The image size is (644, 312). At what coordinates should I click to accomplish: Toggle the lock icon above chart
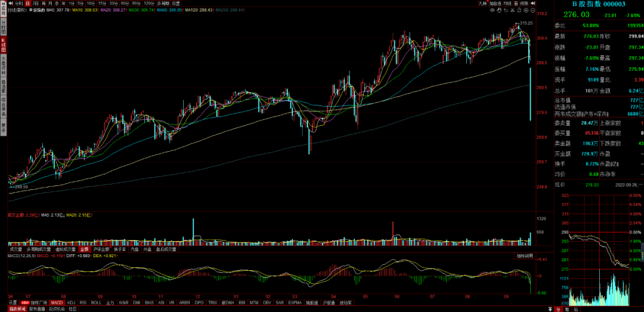519,10
